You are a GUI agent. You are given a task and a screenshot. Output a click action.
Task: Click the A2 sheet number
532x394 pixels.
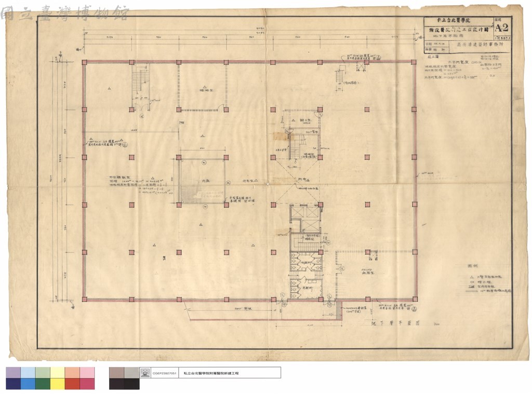[x=502, y=28]
